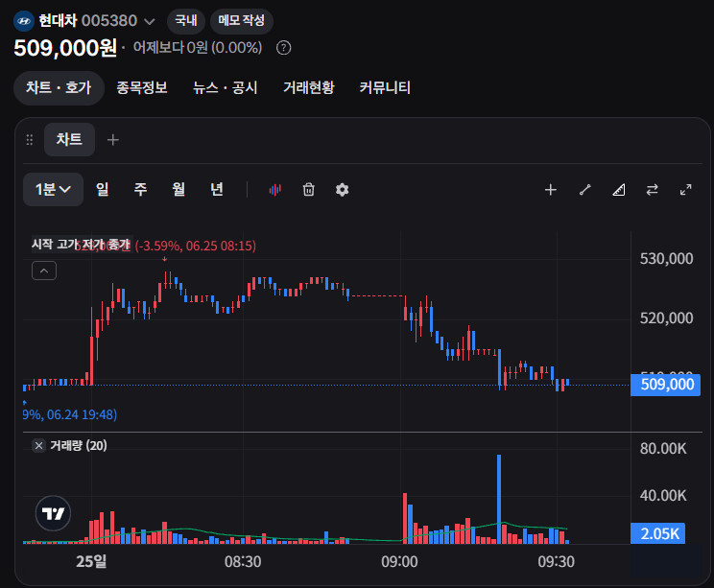Remove the 거래량 indicator with X
The width and height of the screenshot is (714, 588).
click(x=38, y=445)
